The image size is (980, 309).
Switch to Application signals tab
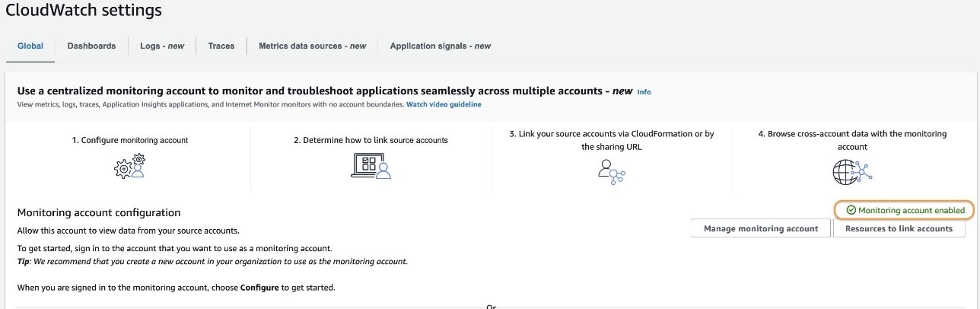[440, 46]
